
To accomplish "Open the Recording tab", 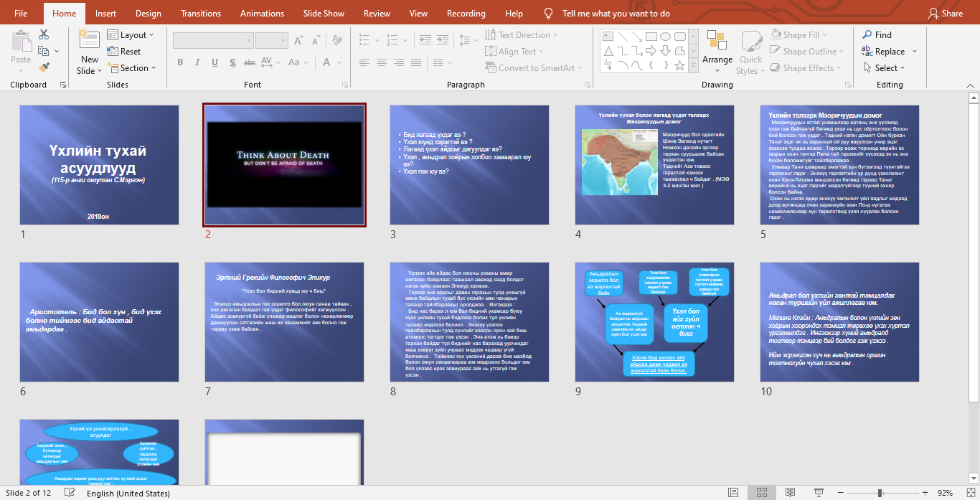I will point(466,13).
